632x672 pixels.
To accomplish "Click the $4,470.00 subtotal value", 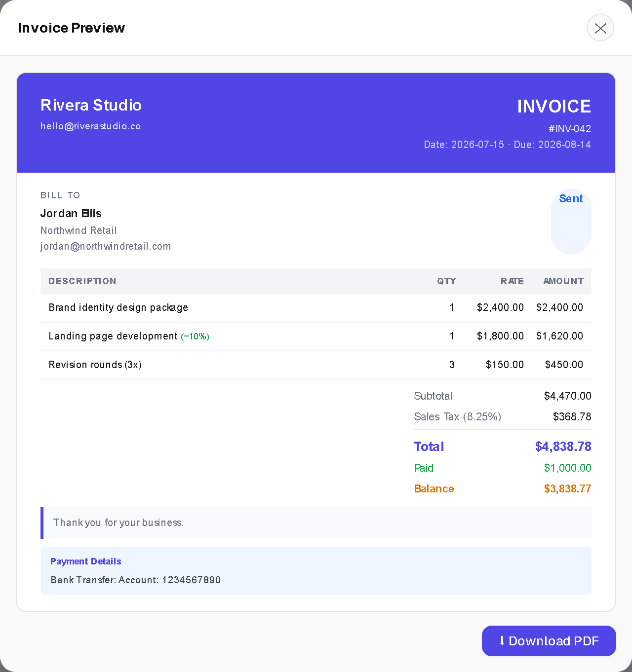I will pos(567,396).
